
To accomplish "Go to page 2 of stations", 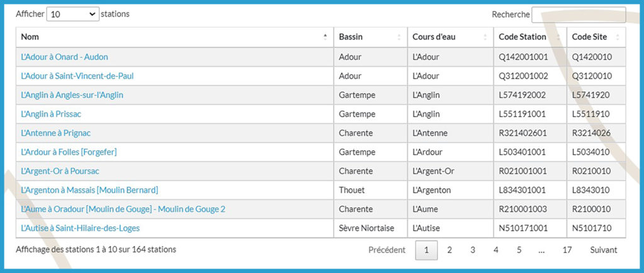I will pos(450,250).
